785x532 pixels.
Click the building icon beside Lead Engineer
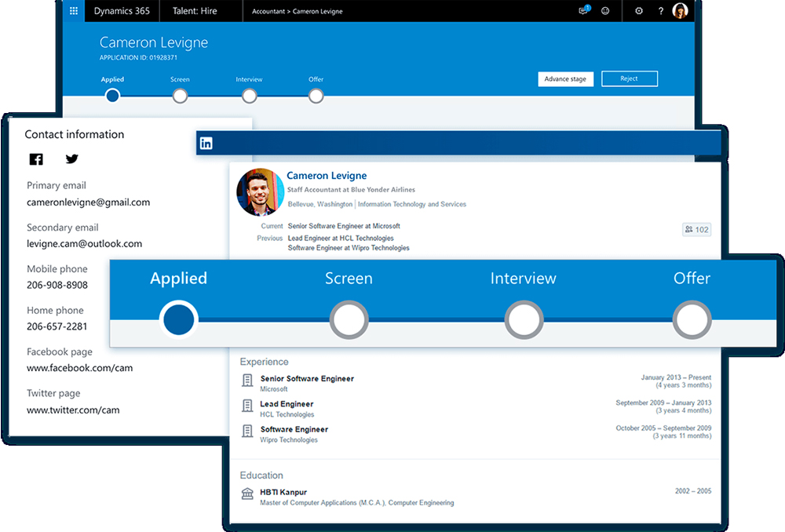point(247,406)
